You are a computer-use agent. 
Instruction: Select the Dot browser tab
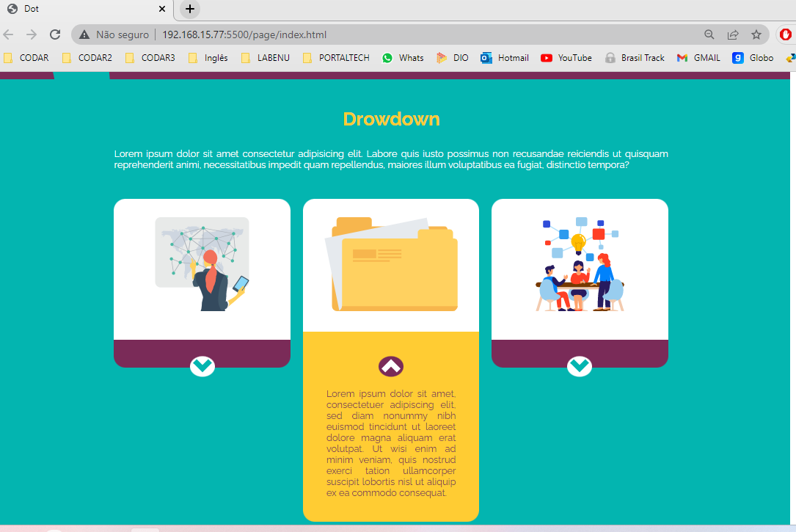click(x=87, y=9)
